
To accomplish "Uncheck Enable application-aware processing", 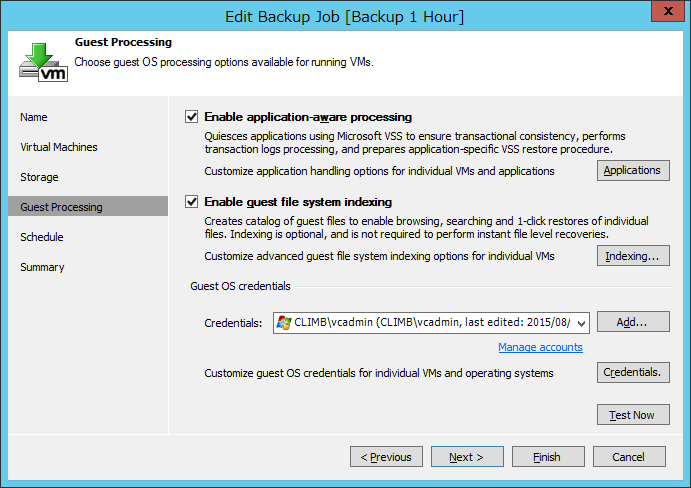I will (191, 117).
